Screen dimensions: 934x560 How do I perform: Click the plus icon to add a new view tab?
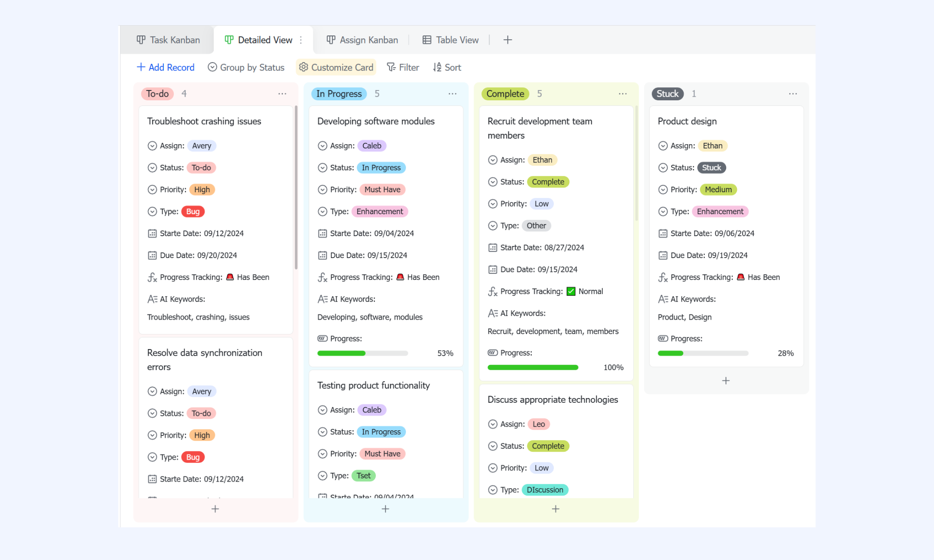coord(508,40)
